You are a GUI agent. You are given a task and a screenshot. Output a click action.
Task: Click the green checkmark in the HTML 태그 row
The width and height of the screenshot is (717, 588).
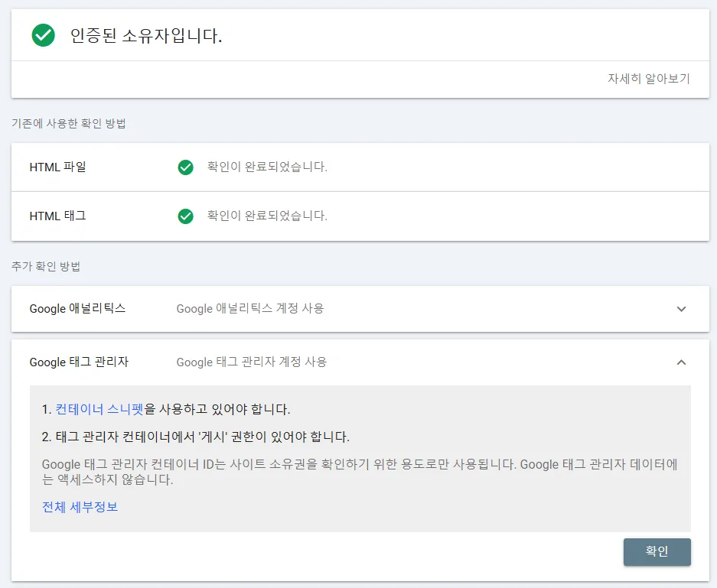(x=186, y=216)
